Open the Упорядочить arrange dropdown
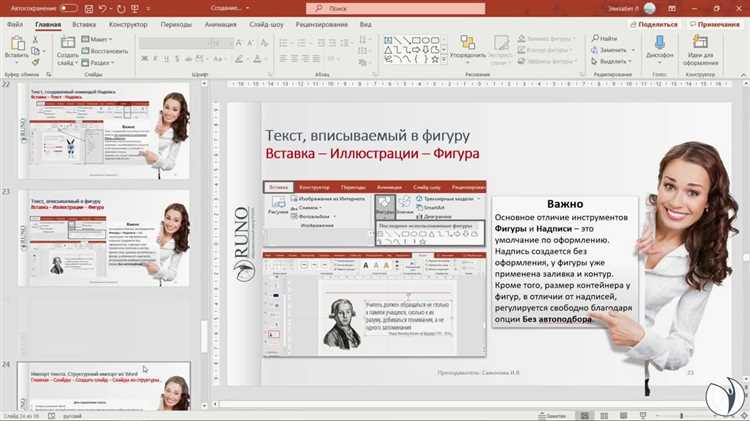 pos(468,49)
